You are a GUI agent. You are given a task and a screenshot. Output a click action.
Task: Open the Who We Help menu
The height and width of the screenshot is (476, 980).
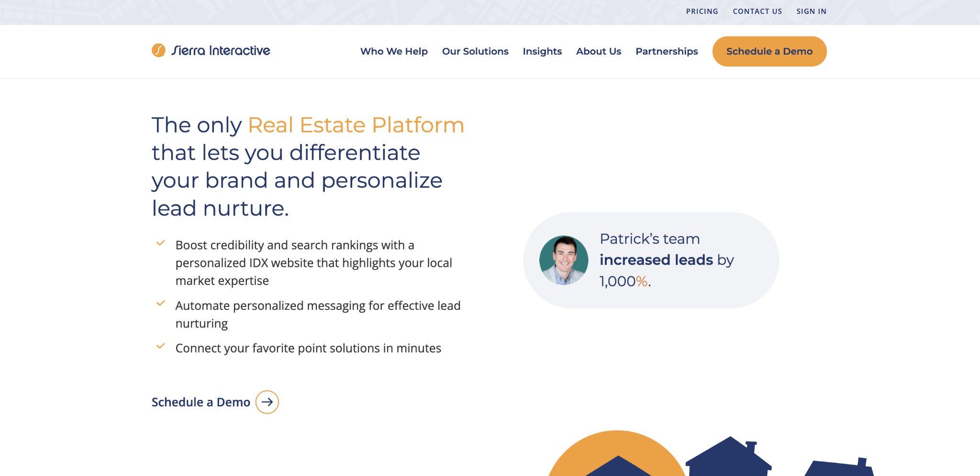pos(394,51)
